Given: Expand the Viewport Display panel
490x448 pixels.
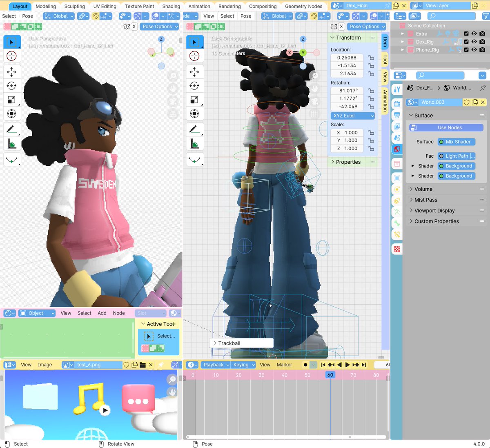Looking at the screenshot, I should point(446,211).
